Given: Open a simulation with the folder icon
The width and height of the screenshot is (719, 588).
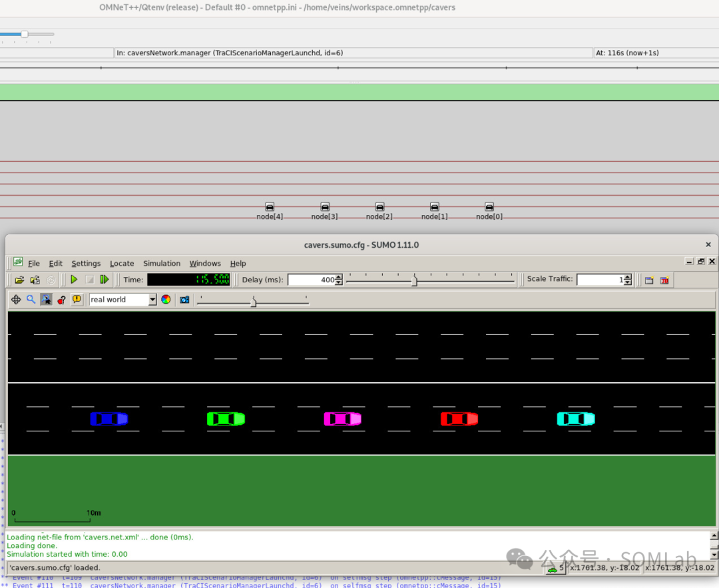Looking at the screenshot, I should pos(19,280).
